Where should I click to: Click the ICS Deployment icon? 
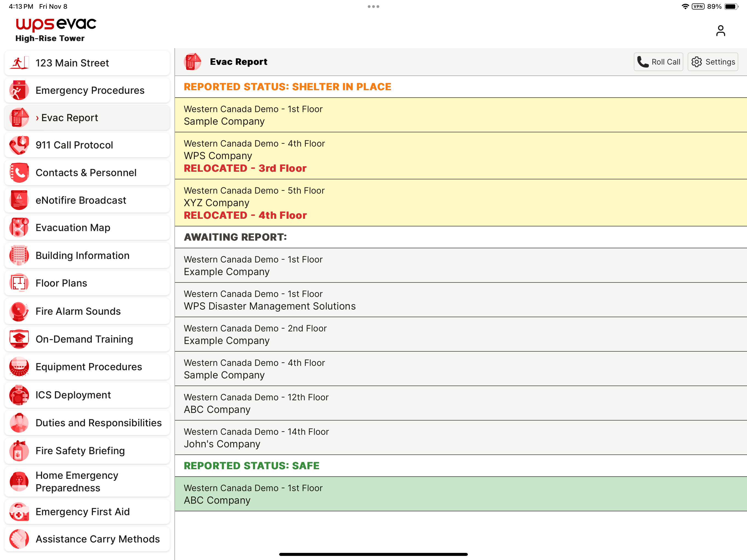19,395
